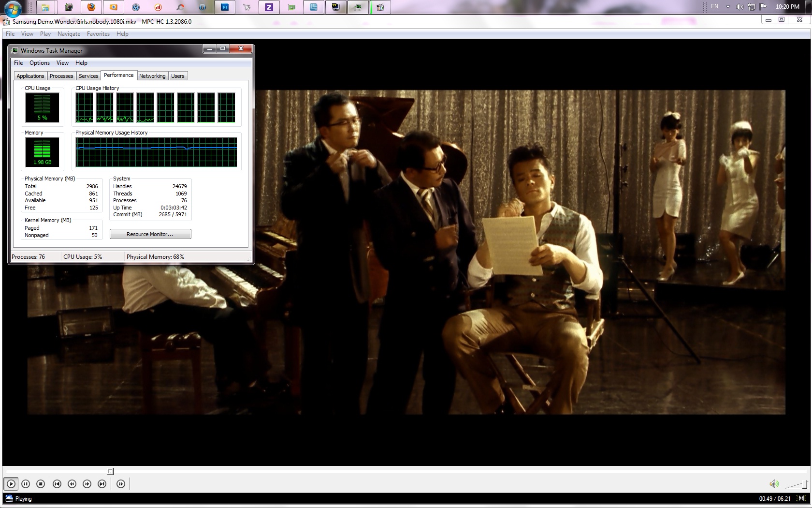Viewport: 812px width, 508px height.
Task: Click the MPC-HC volume slider
Action: pyautogui.click(x=797, y=484)
